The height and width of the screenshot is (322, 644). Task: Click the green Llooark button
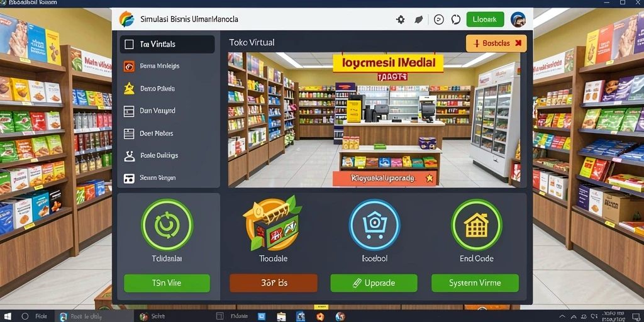click(x=485, y=19)
